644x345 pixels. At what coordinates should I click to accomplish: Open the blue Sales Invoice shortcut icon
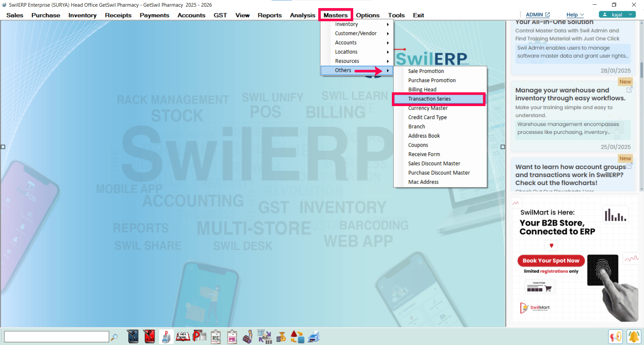coord(133,337)
